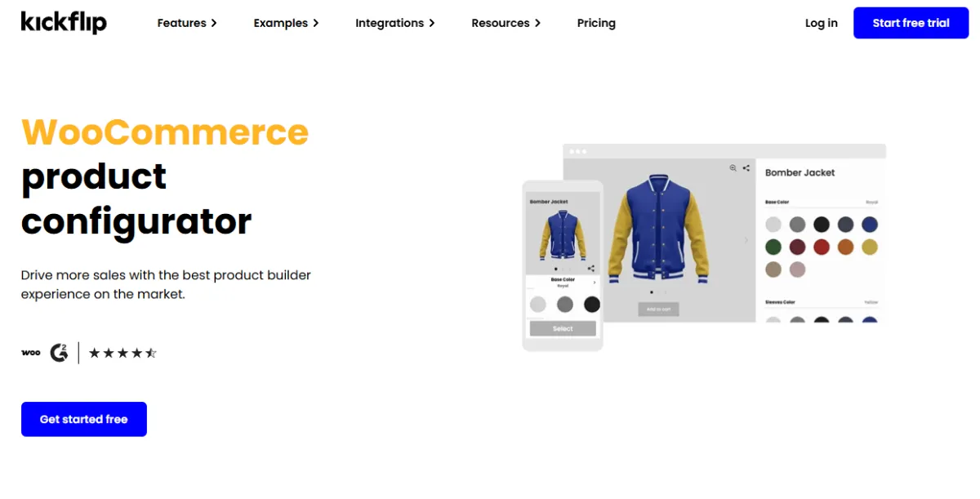Expand the Examples dropdown

[286, 23]
